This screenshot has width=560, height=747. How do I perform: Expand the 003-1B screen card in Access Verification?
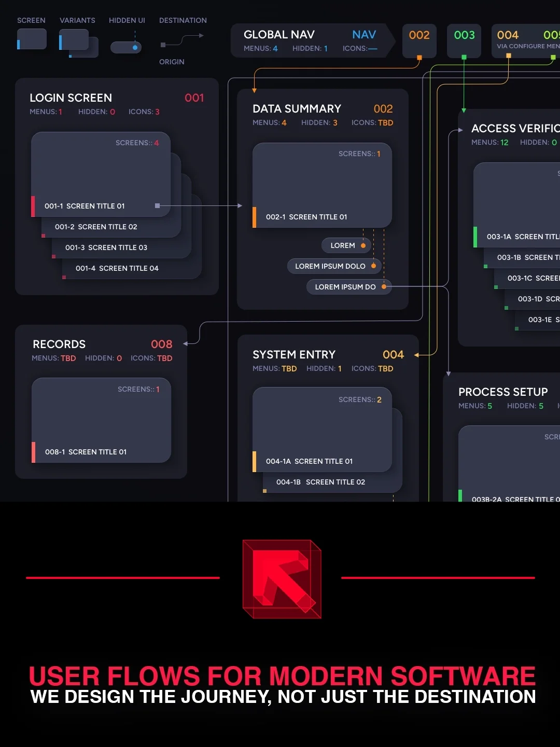(x=524, y=257)
